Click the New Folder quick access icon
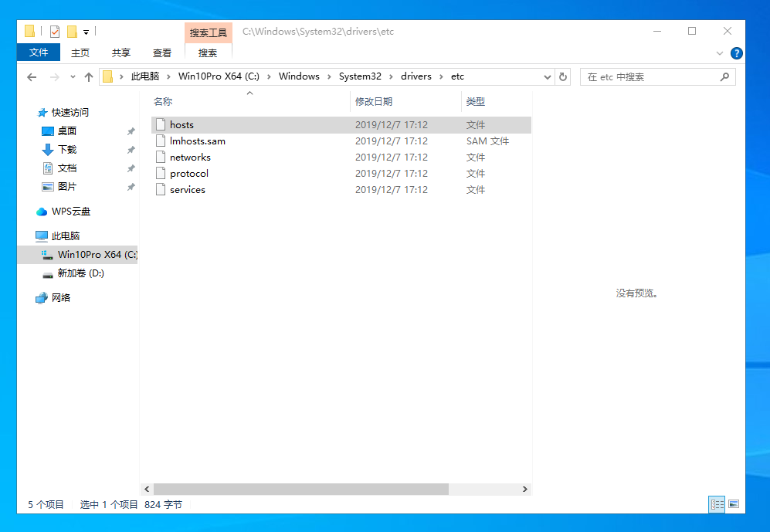The height and width of the screenshot is (532, 770). pyautogui.click(x=72, y=32)
